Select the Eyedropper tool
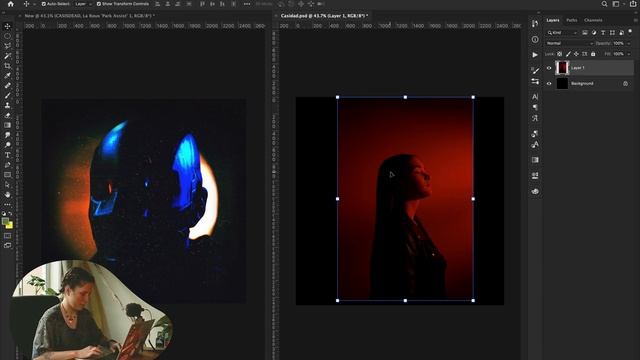 tap(7, 76)
